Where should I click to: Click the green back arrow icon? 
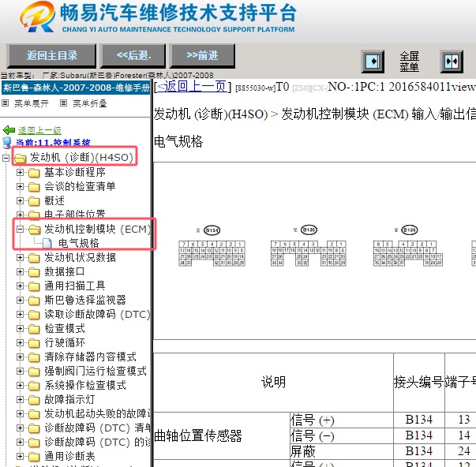(9, 130)
